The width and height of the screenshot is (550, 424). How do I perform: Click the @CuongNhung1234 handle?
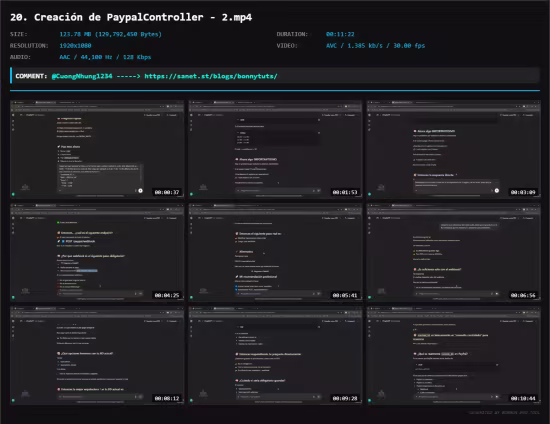(82, 76)
